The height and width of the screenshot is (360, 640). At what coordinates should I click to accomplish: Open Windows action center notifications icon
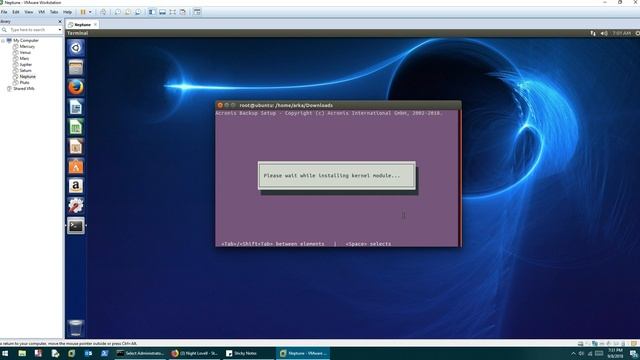click(634, 353)
